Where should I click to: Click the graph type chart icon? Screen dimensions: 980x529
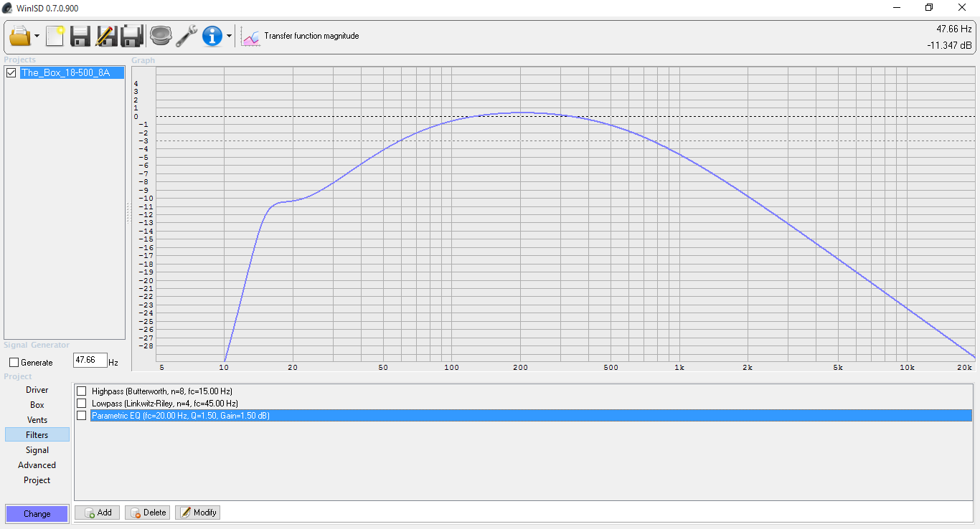(250, 36)
